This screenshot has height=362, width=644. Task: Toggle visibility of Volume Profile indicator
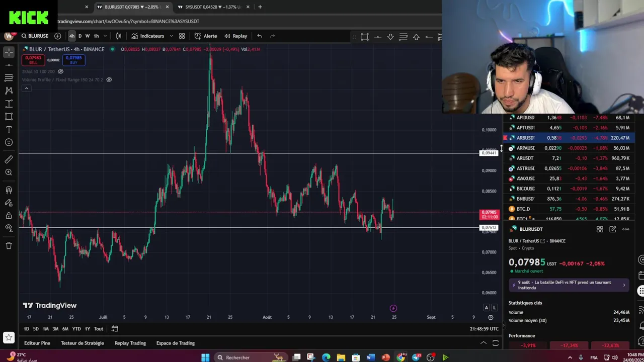[x=109, y=79]
